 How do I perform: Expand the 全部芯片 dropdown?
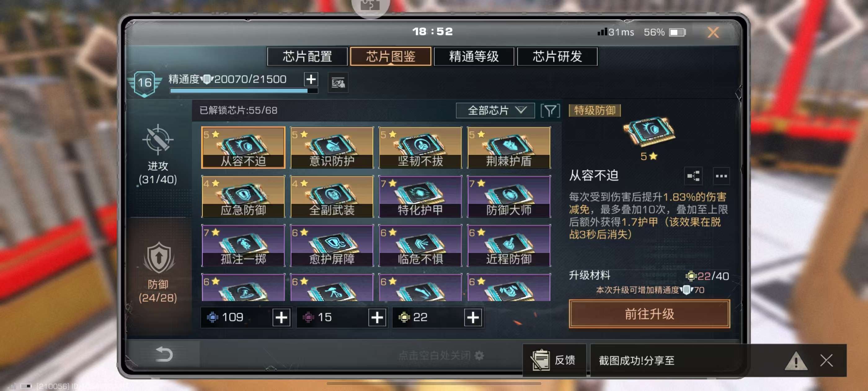(x=495, y=111)
